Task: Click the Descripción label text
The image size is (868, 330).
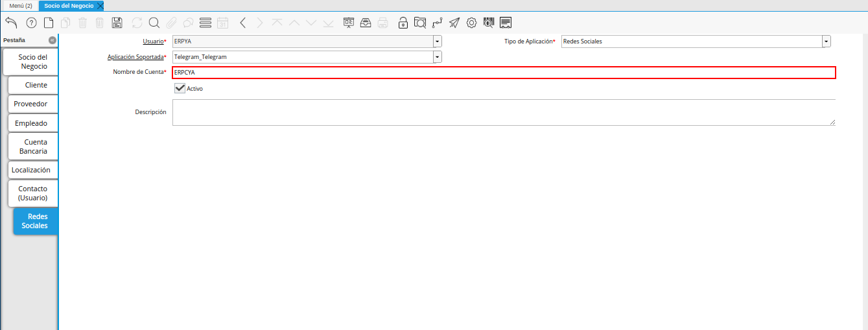Action: 150,112
